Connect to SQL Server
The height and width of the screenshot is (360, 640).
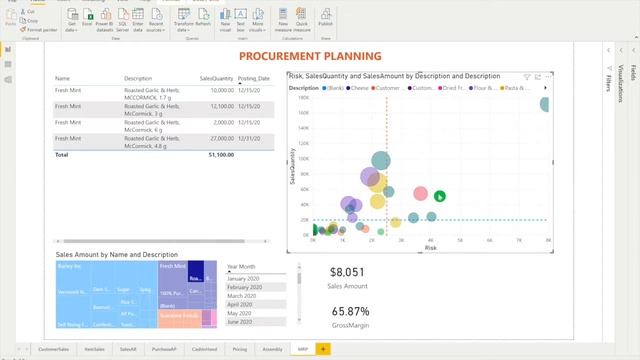122,20
